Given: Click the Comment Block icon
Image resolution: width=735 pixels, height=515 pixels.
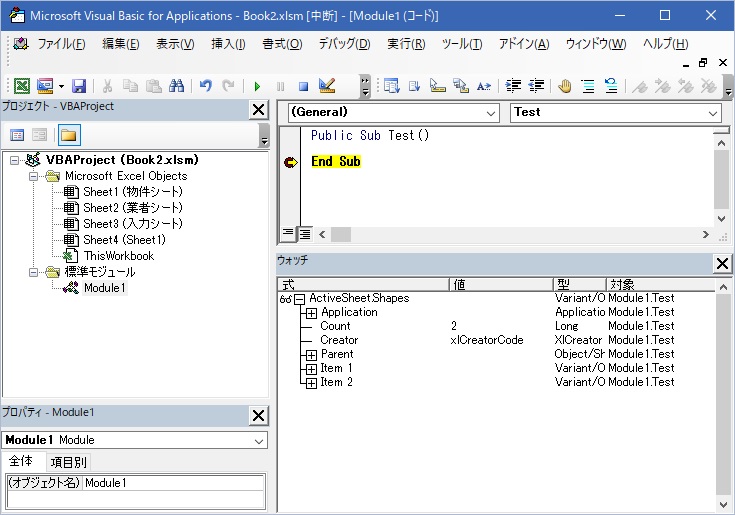Looking at the screenshot, I should coord(588,86).
